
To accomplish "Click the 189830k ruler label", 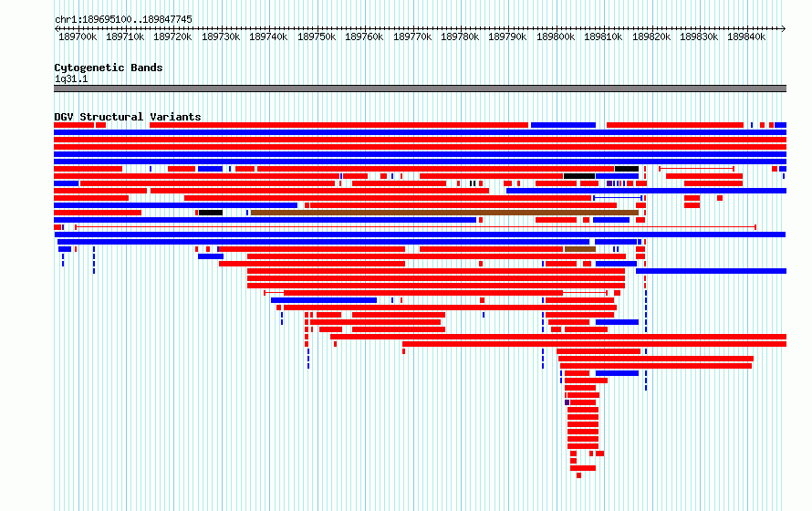I will [699, 36].
